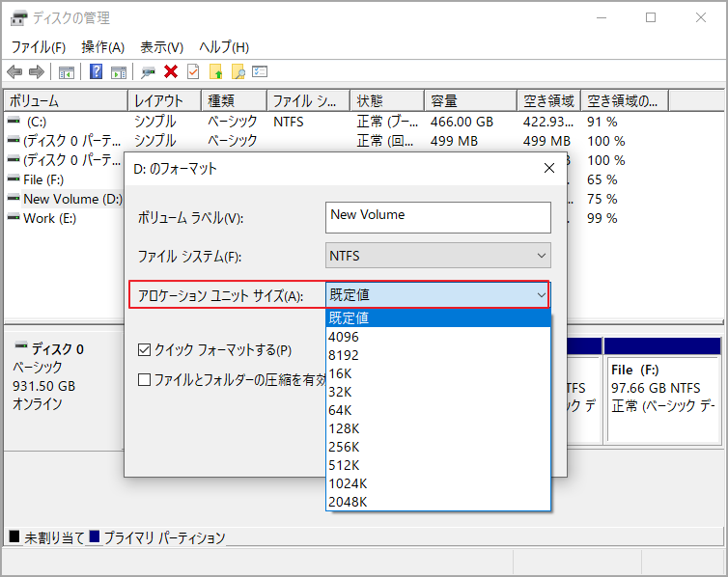Sort by ボリューム column header
The width and height of the screenshot is (728, 577).
pos(66,100)
